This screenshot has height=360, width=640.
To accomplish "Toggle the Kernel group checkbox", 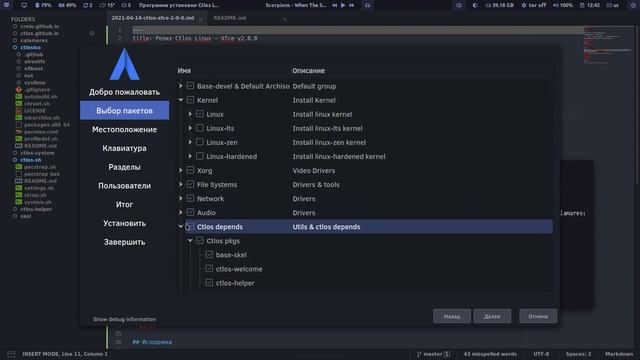I will point(190,100).
